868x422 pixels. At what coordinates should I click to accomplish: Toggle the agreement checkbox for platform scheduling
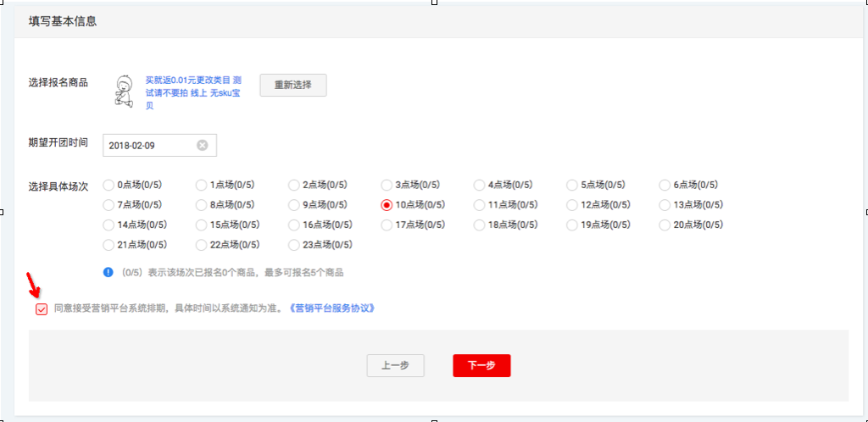tap(42, 309)
